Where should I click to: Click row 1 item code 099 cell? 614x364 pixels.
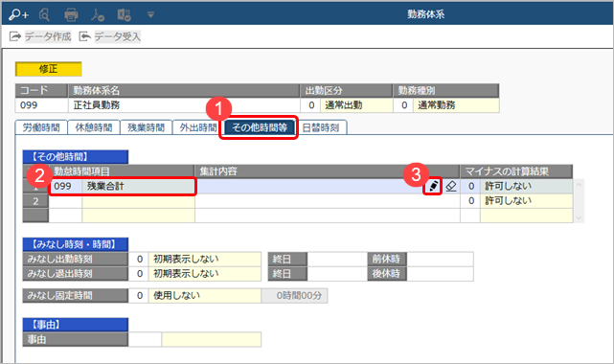pyautogui.click(x=65, y=186)
